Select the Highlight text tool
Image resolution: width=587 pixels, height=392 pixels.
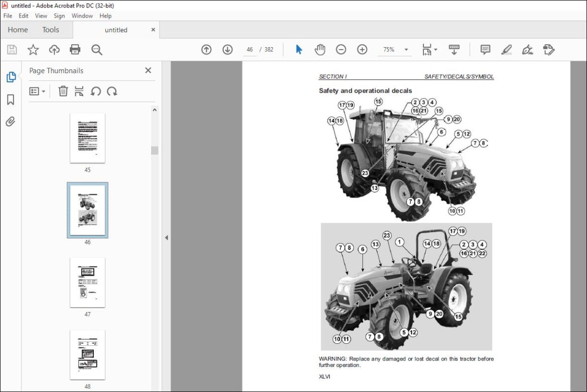click(x=506, y=49)
